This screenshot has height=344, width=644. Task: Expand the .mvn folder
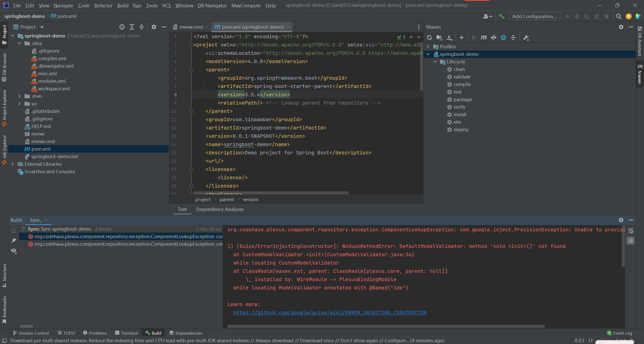coord(20,96)
